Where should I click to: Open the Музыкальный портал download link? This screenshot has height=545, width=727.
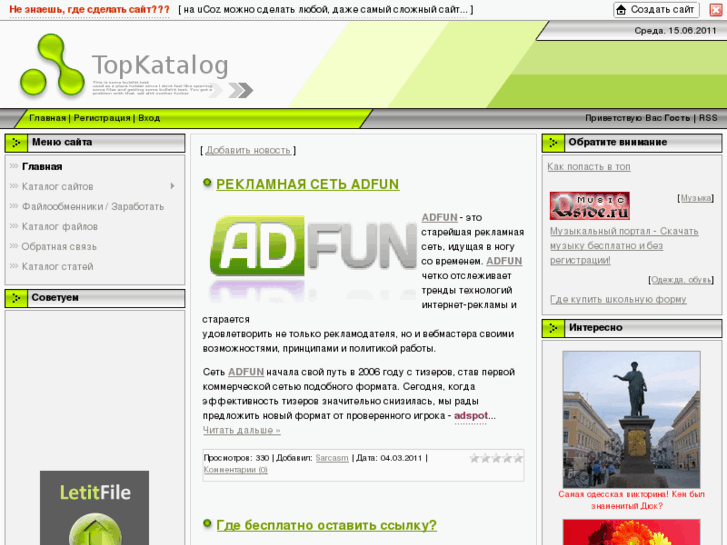624,245
